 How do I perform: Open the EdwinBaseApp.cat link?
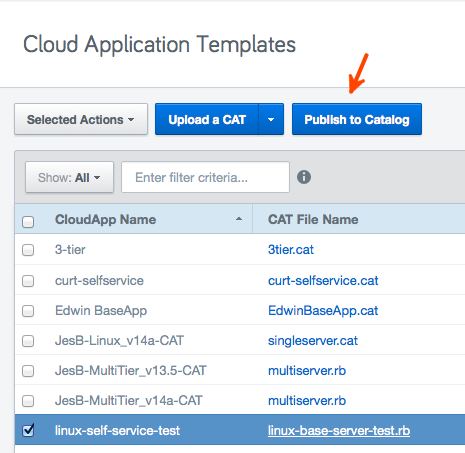(323, 311)
